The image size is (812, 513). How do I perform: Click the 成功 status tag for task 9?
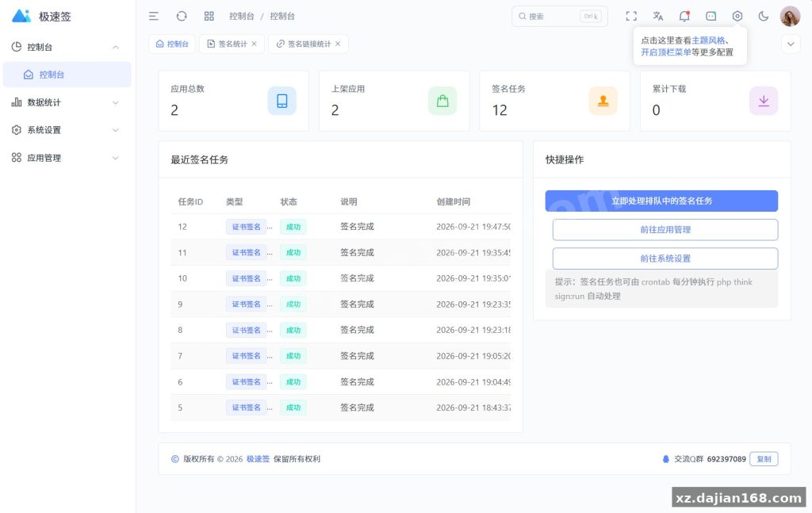[x=293, y=304]
